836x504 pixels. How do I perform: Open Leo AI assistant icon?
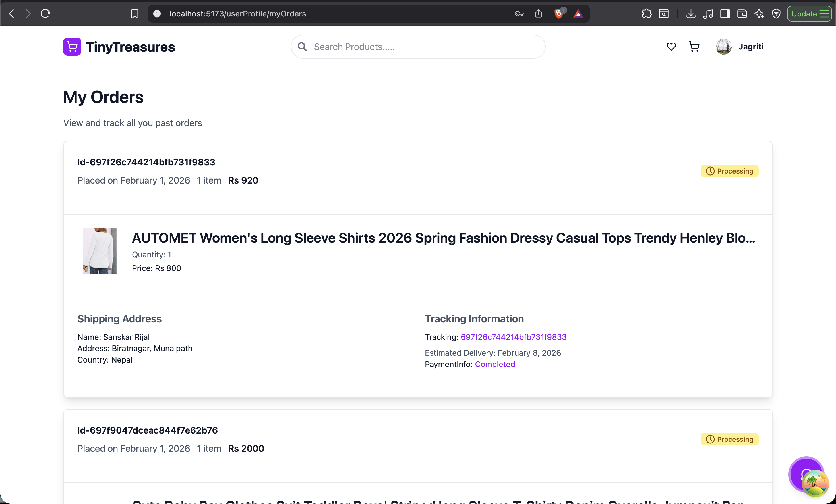tap(759, 14)
